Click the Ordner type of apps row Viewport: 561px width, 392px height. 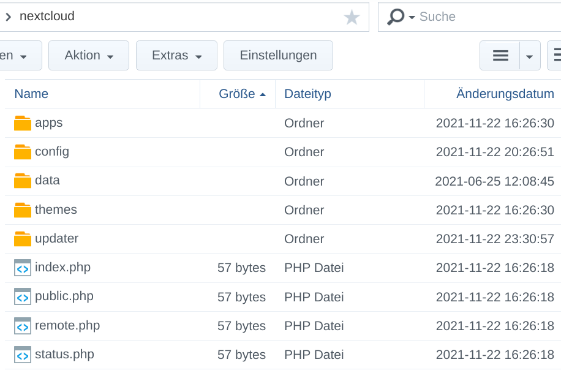click(x=304, y=123)
